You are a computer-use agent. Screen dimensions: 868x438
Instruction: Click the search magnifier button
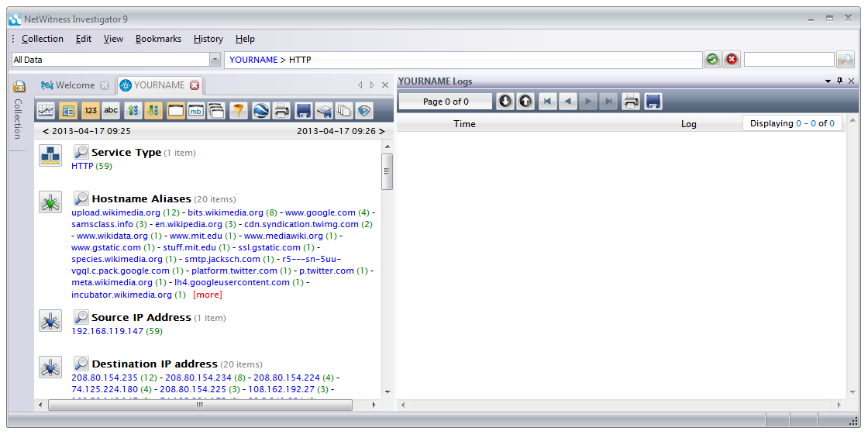[846, 59]
